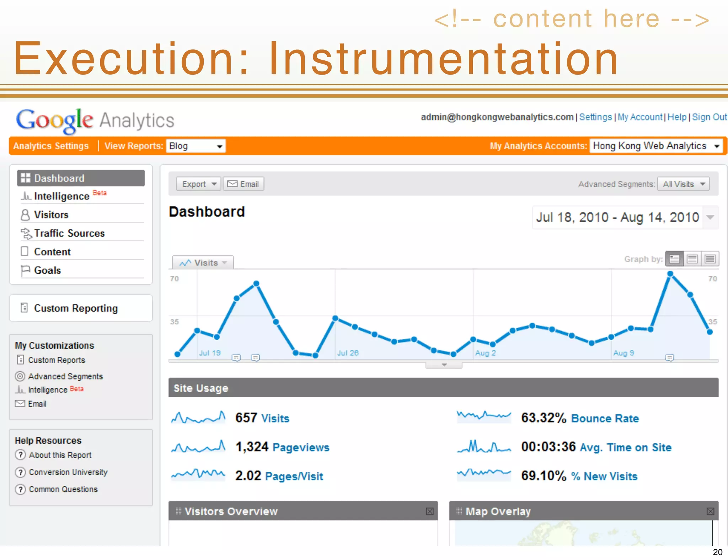Click drag handle icon on Map Overlay
The height and width of the screenshot is (560, 728).
(x=459, y=511)
